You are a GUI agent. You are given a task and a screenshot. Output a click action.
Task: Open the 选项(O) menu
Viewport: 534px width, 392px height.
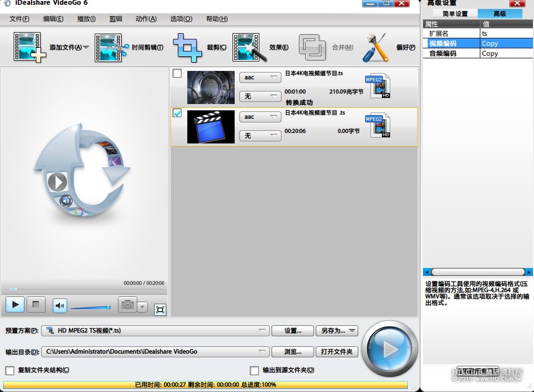click(x=181, y=19)
